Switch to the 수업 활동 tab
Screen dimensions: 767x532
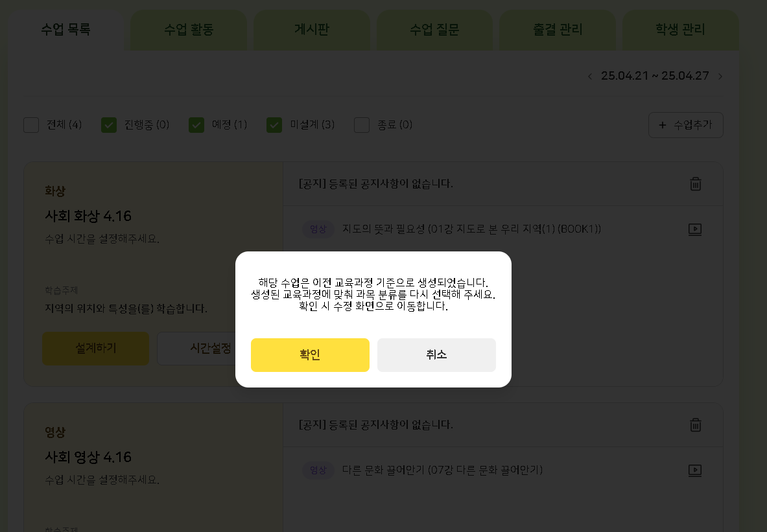click(189, 30)
